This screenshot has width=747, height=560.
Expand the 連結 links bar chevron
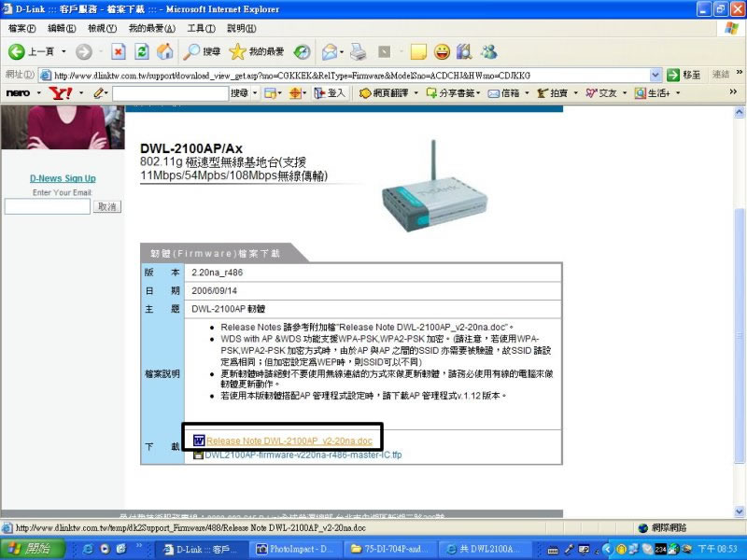pos(739,72)
